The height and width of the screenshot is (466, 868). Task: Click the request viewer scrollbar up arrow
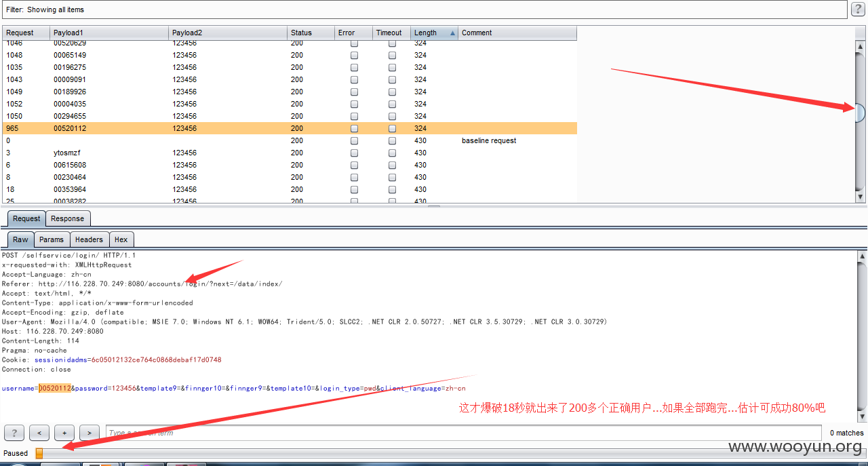(x=862, y=256)
